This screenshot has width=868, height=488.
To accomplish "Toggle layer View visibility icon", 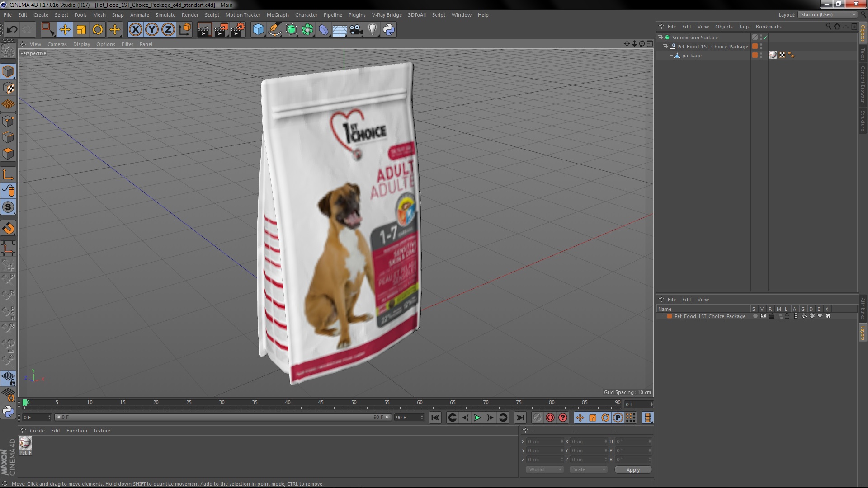I will pyautogui.click(x=763, y=316).
